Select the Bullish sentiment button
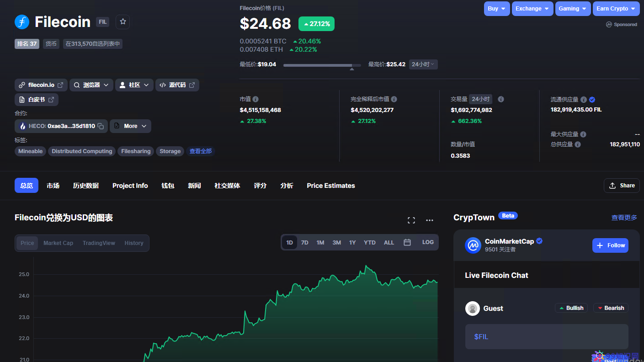 [x=571, y=308]
